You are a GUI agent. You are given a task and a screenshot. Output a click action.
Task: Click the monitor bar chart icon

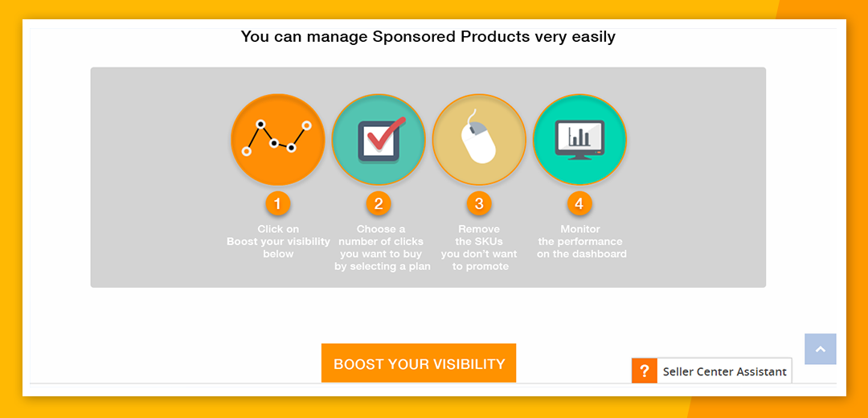coord(579,140)
